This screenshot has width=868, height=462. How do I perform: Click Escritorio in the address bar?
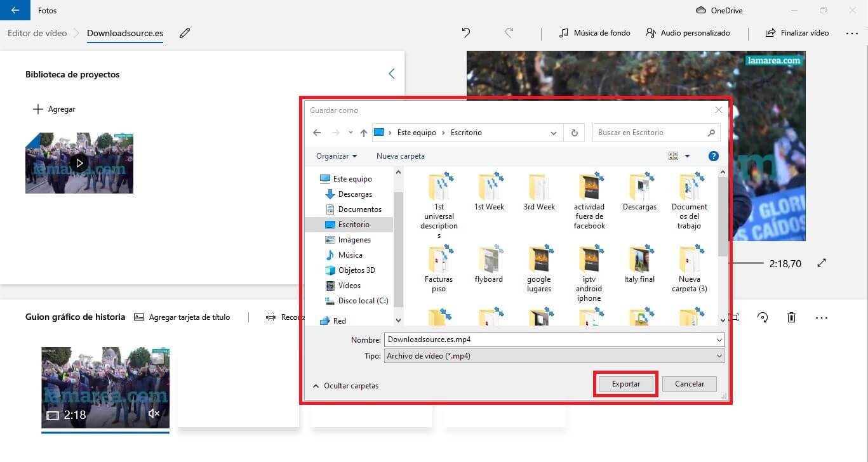(x=466, y=133)
